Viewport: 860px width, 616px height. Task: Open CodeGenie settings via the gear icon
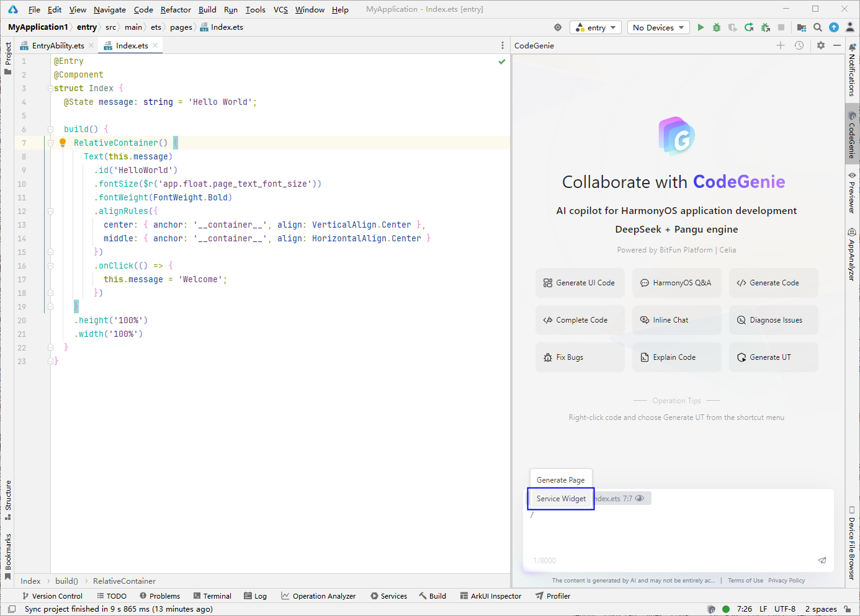coord(821,45)
